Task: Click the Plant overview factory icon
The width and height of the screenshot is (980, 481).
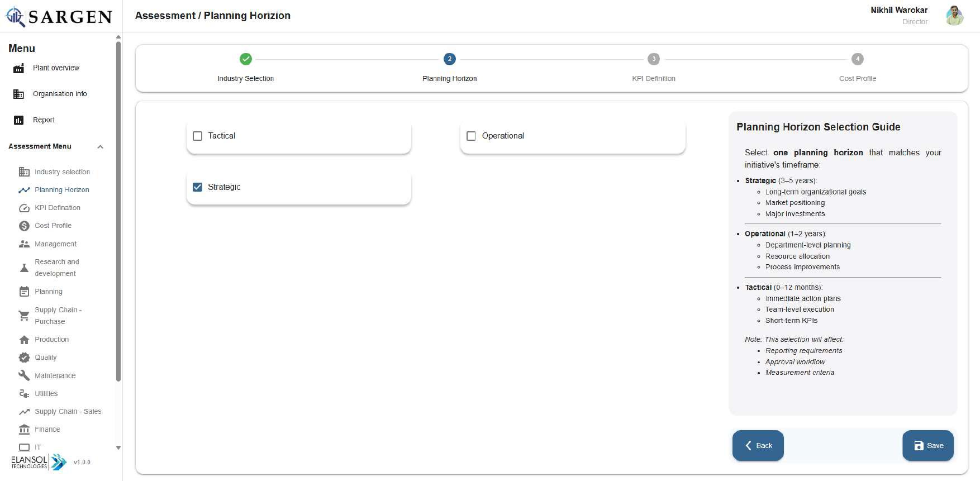Action: [18, 68]
